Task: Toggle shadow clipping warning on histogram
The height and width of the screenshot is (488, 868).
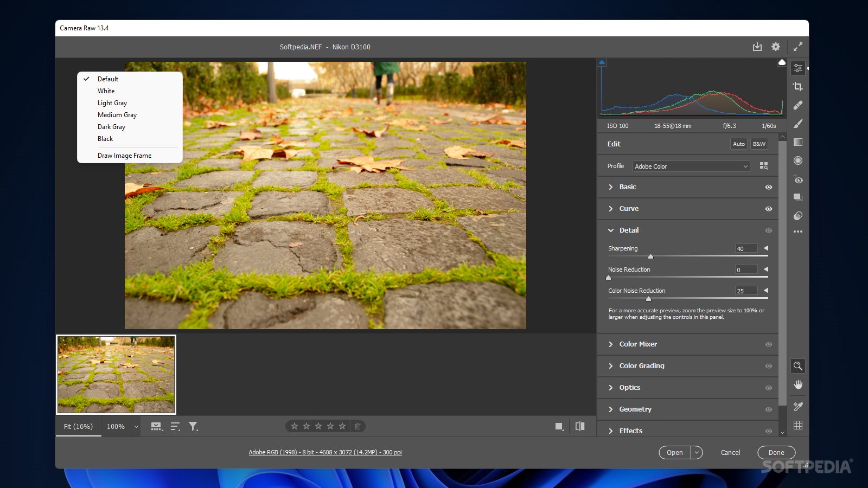Action: [x=602, y=62]
